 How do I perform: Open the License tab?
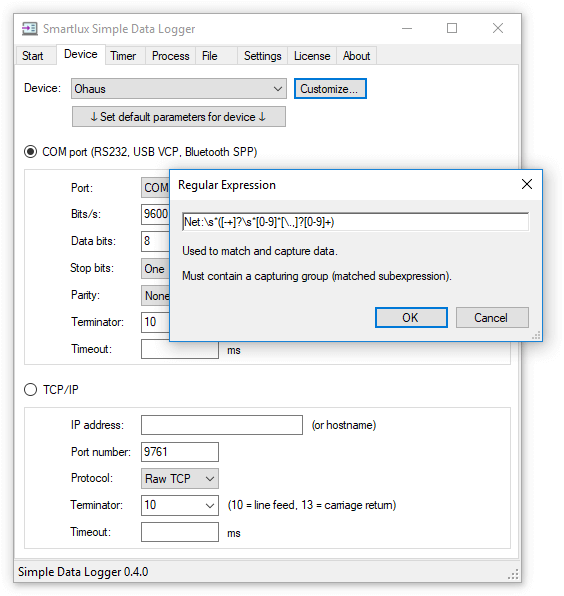click(312, 56)
